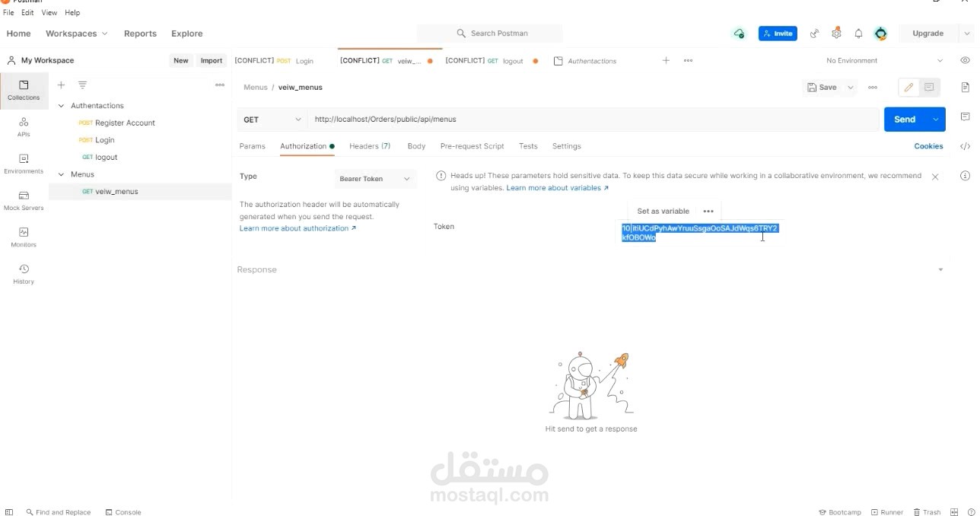Open the code snippet icon on right
The width and height of the screenshot is (980, 516).
pyautogui.click(x=965, y=146)
